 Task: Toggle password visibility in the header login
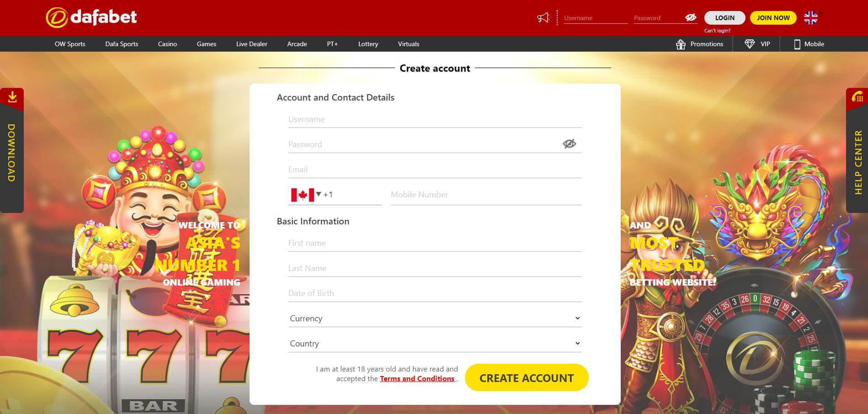click(690, 17)
